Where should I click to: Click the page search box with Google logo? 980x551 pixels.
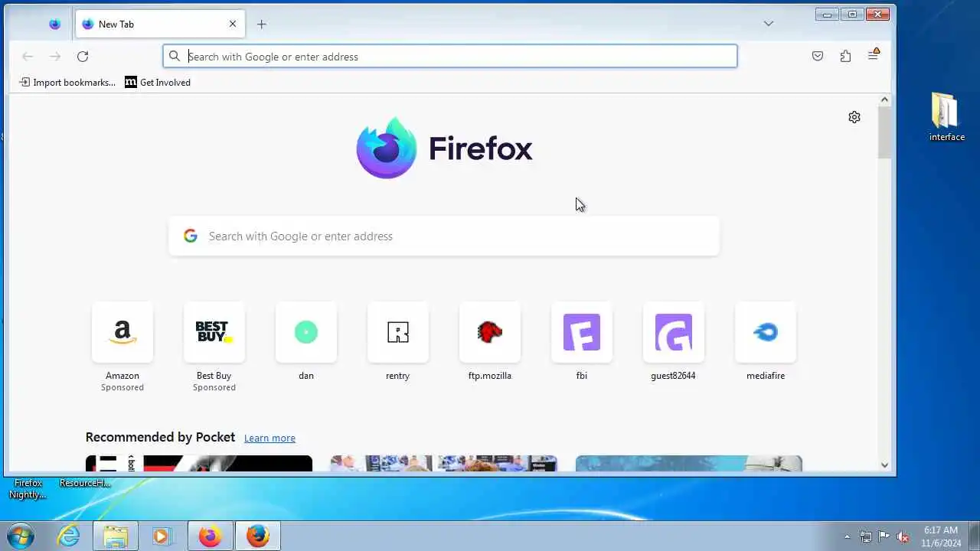click(444, 236)
